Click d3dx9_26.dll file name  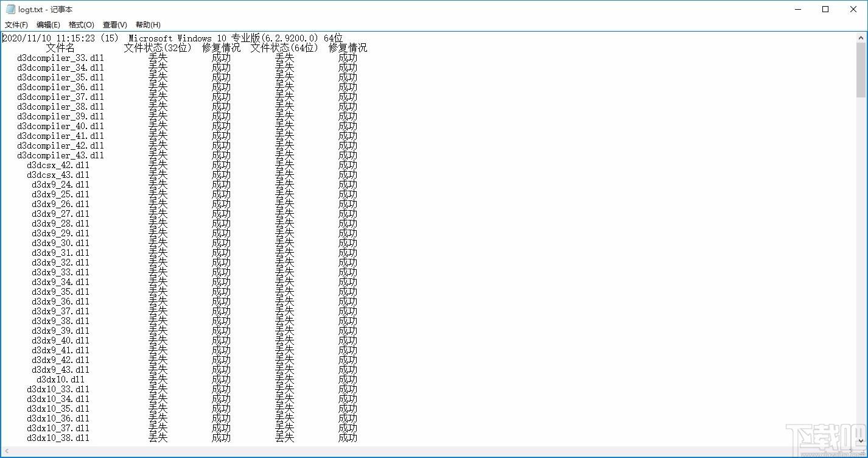coord(60,204)
